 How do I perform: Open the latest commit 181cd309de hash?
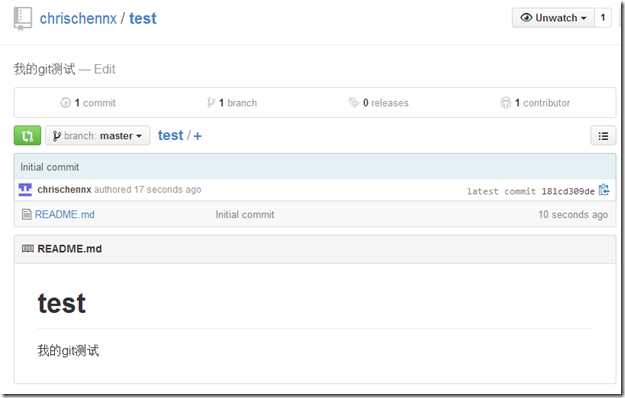(568, 192)
